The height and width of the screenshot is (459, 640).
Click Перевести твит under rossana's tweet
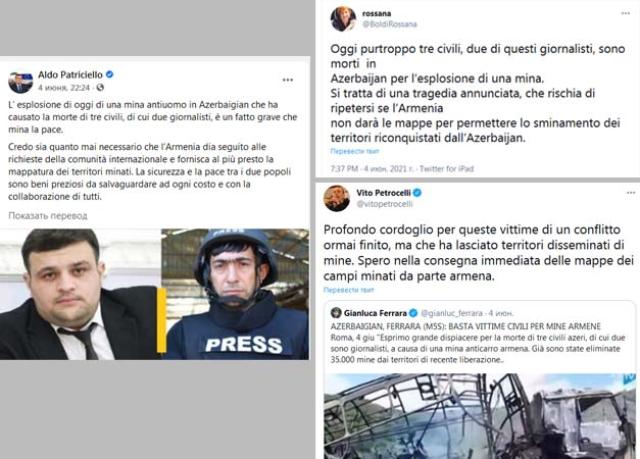pos(355,151)
